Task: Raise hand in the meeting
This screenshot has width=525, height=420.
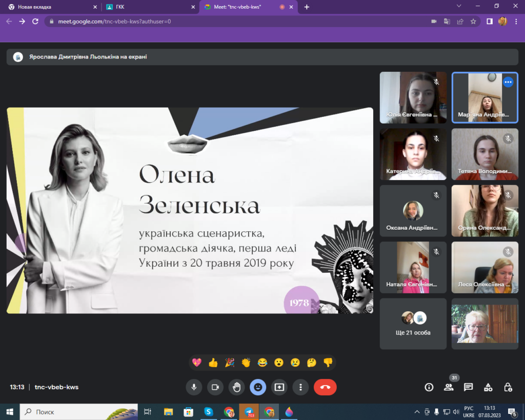Action: point(236,387)
